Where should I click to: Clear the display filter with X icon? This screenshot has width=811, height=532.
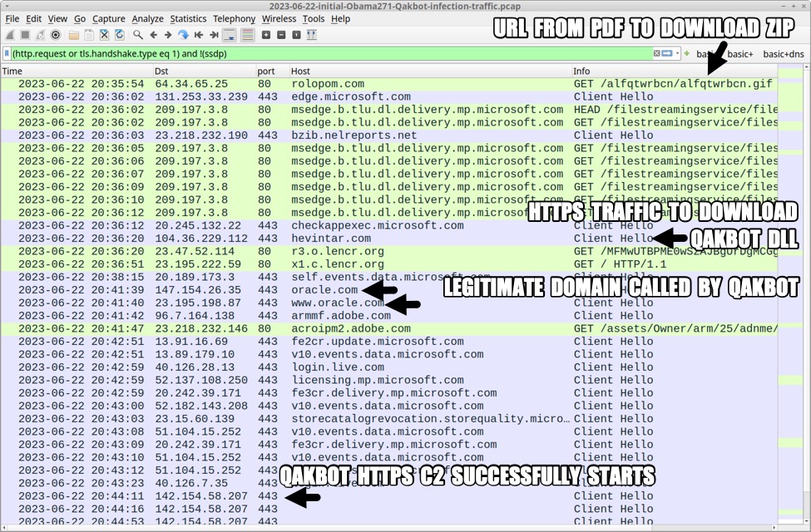click(657, 53)
